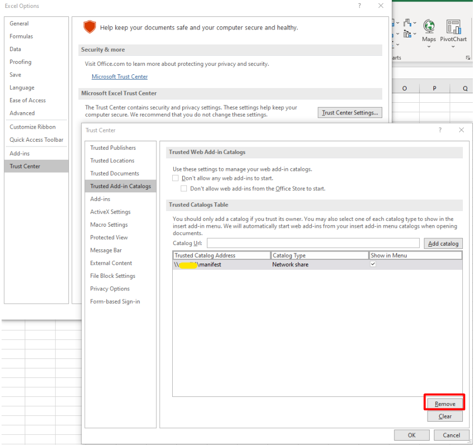
Task: Remove the selected trusted catalog
Action: pyautogui.click(x=445, y=404)
